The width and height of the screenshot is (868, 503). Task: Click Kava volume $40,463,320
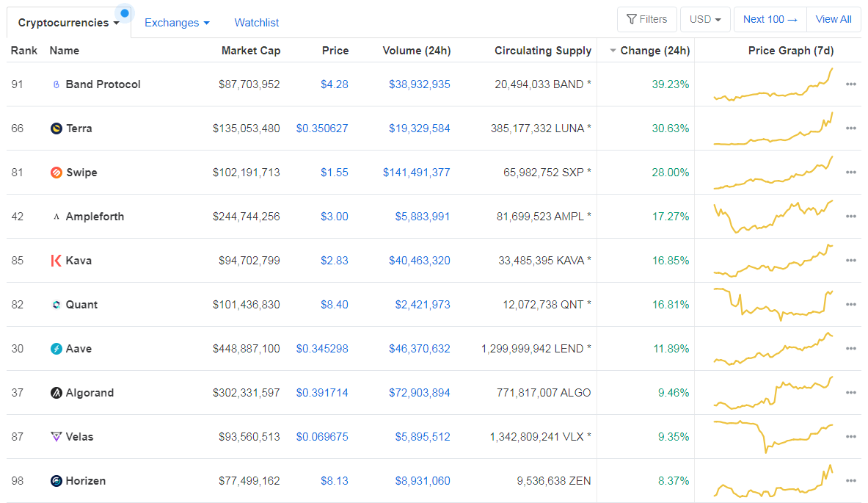pos(419,261)
